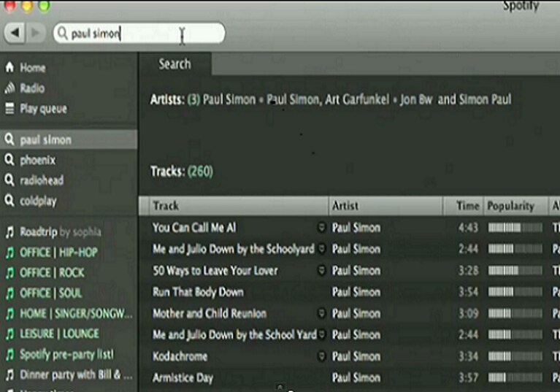This screenshot has height=392, width=560.
Task: Click note icon beside LEISURE | LOUNGE
Action: point(9,334)
